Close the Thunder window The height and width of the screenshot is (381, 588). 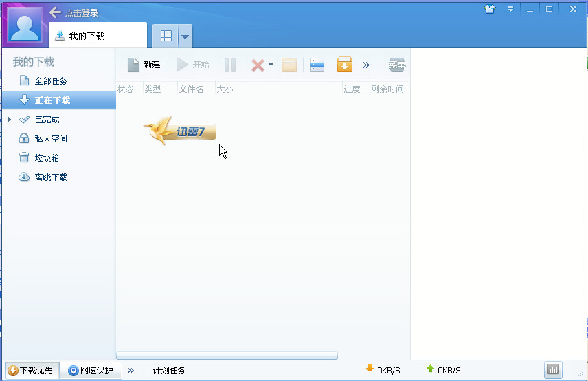point(573,9)
